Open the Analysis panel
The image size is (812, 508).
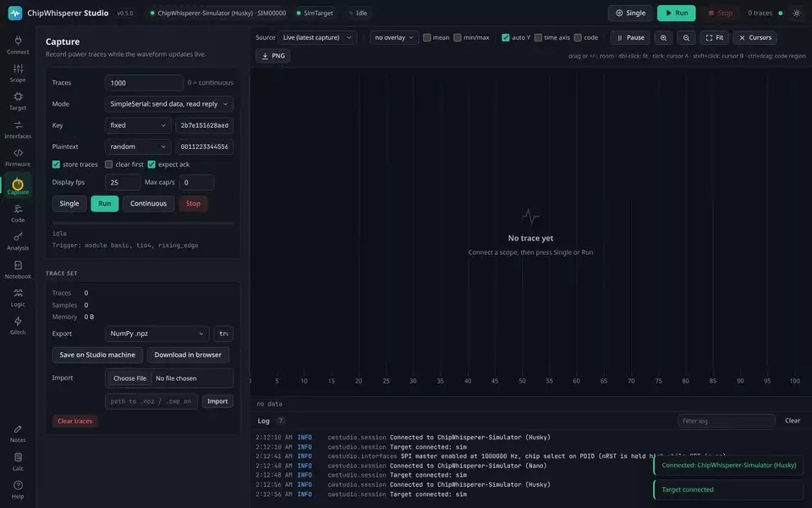point(18,241)
